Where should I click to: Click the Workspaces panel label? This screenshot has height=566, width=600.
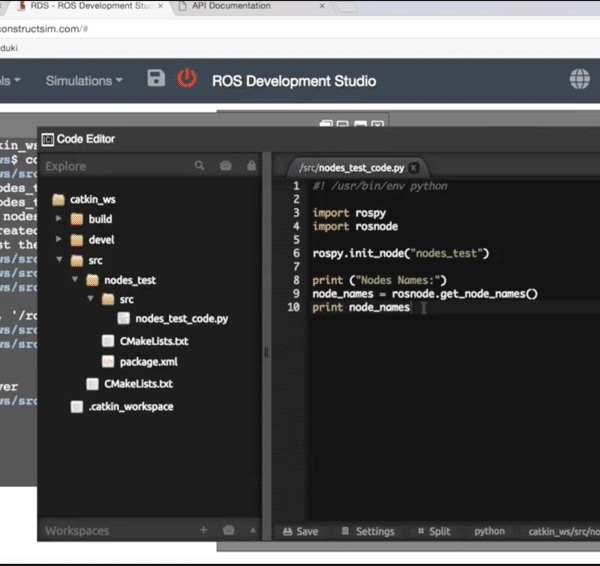pos(77,531)
